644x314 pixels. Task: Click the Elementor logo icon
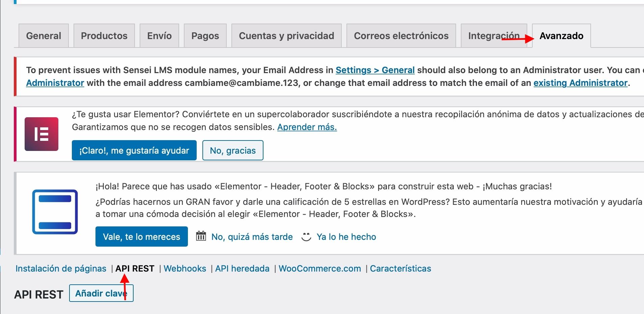(41, 134)
